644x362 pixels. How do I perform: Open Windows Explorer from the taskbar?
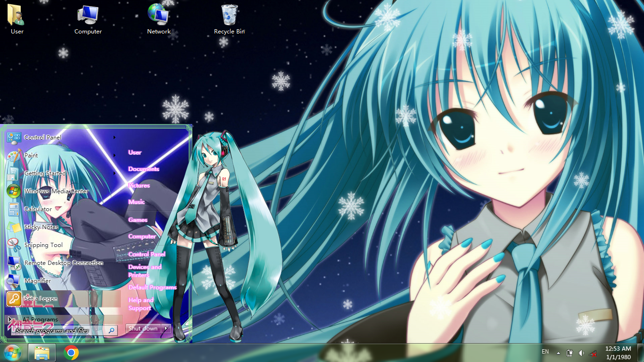pyautogui.click(x=42, y=353)
